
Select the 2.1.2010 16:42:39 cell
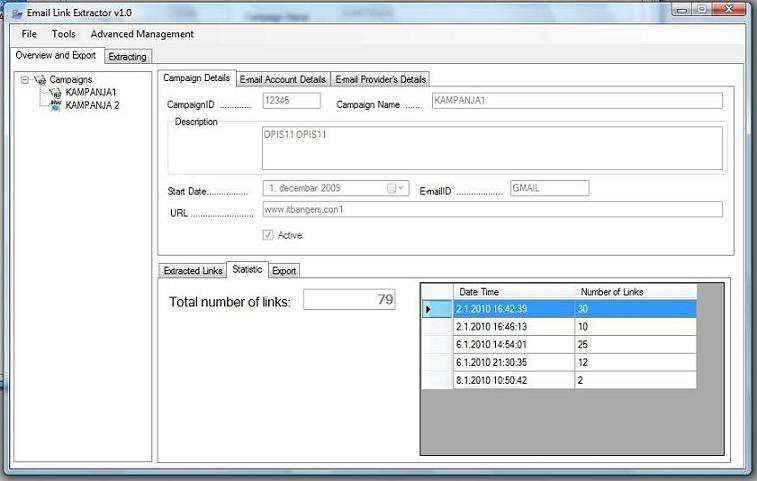(x=514, y=309)
